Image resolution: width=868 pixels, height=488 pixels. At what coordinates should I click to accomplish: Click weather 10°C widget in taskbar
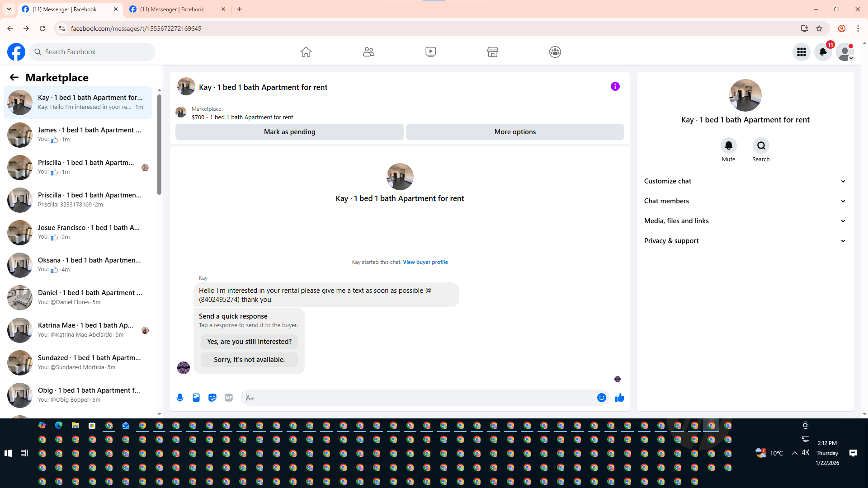[769, 453]
